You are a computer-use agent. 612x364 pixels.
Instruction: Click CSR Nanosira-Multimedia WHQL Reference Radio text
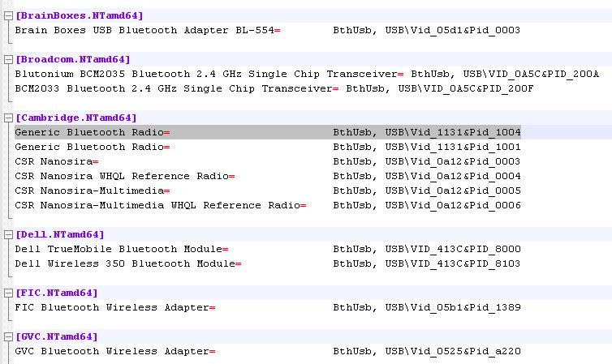pos(157,205)
